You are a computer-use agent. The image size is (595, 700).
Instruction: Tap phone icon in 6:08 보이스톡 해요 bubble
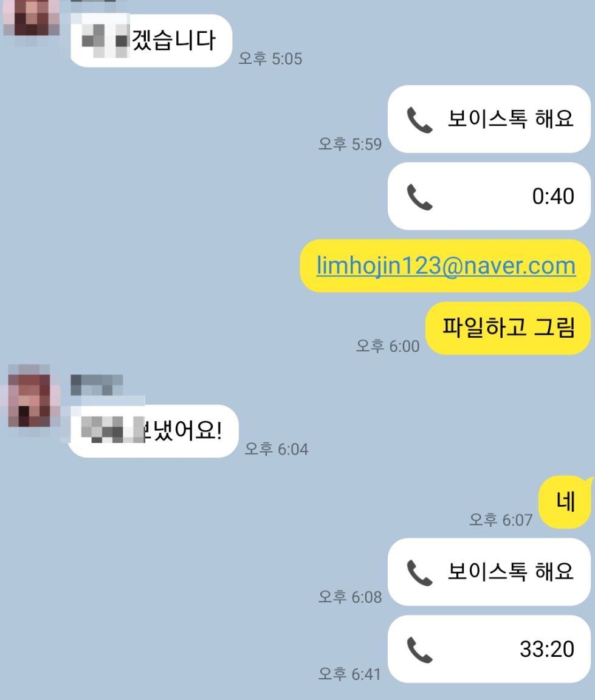point(419,573)
